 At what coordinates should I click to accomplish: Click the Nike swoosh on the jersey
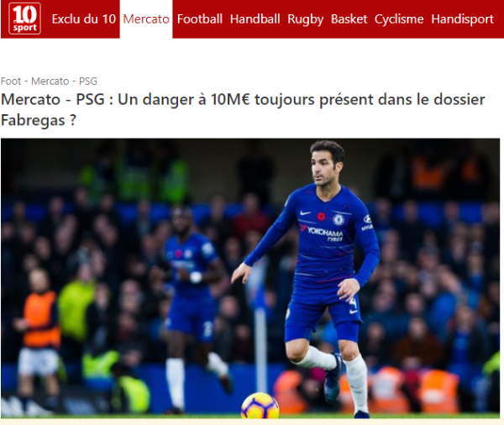click(x=304, y=212)
